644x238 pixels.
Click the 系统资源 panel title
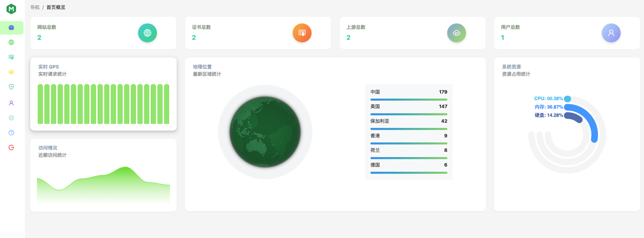[511, 67]
